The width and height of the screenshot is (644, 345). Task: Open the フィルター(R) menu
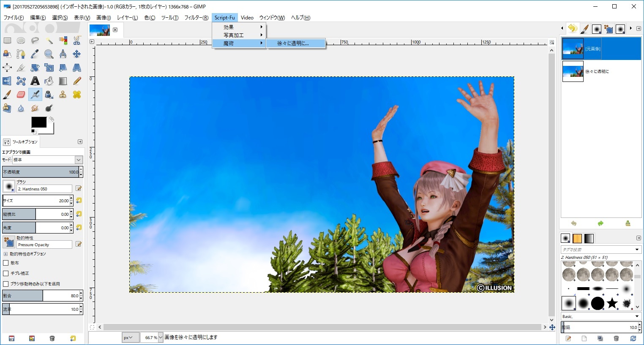click(x=196, y=17)
